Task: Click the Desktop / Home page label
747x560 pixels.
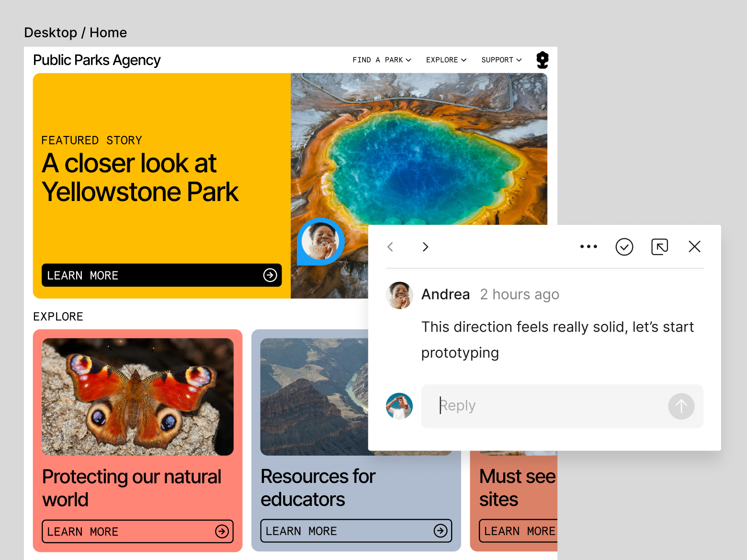Action: click(75, 32)
